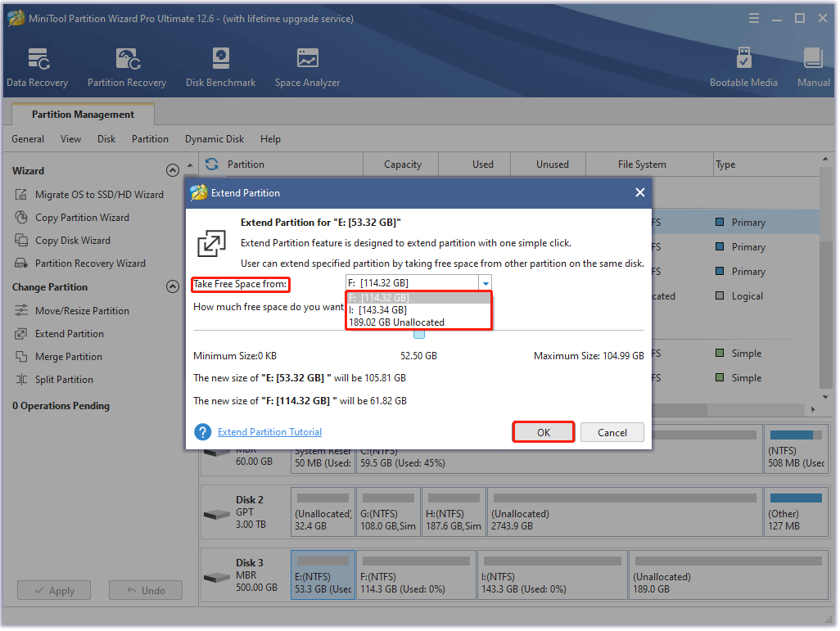The image size is (840, 631).
Task: Select the Disk 3 drive icon
Action: click(x=217, y=579)
